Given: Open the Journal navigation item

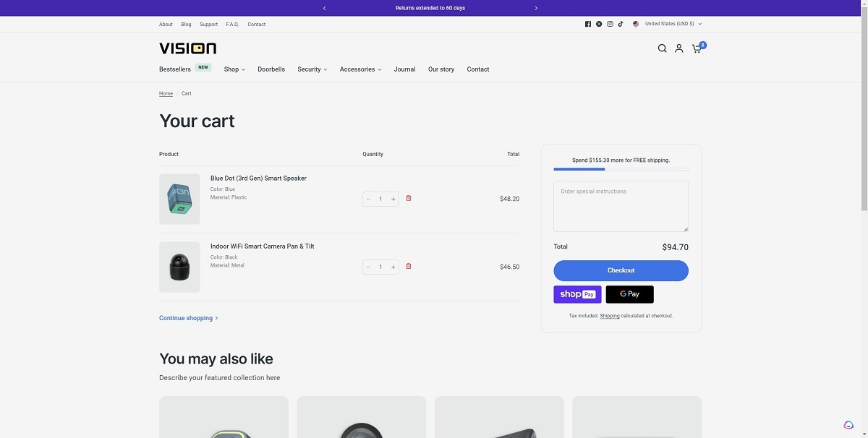Looking at the screenshot, I should point(404,69).
